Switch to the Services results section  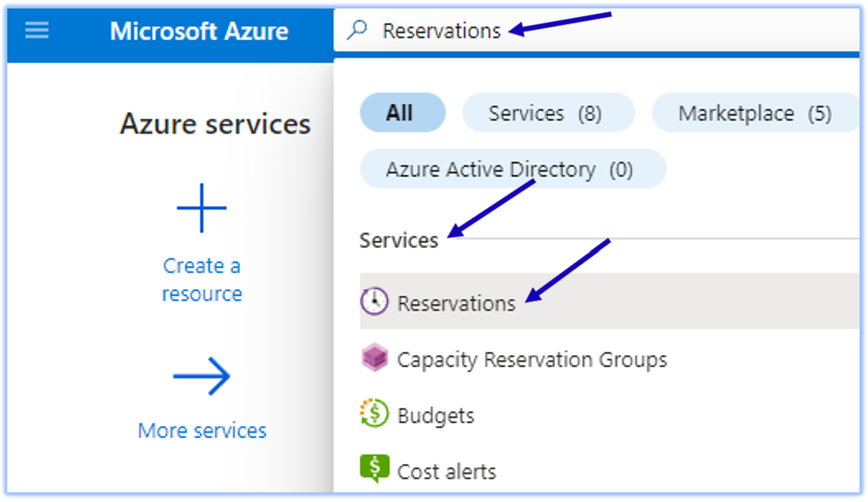(399, 240)
